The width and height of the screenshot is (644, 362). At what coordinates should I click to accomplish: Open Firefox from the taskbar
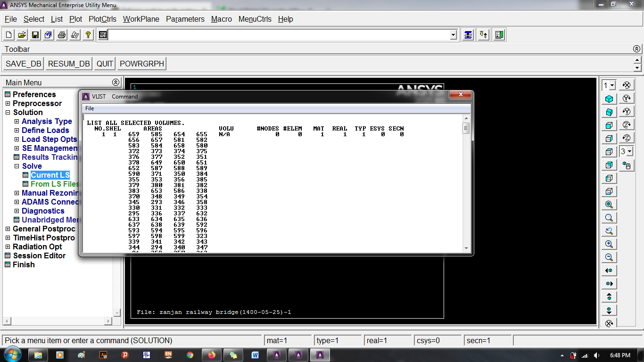coord(211,355)
